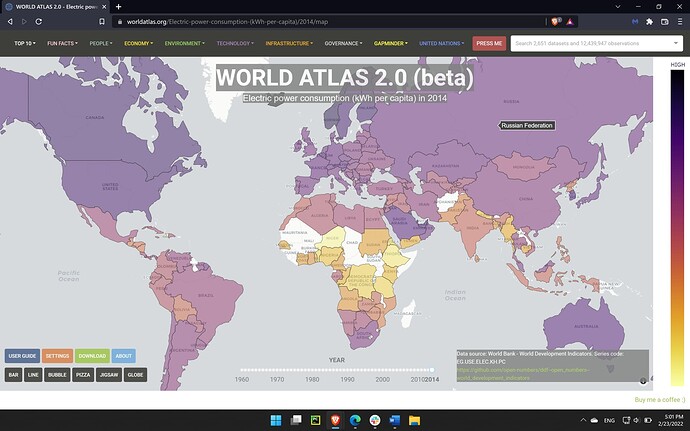Open Slack from the taskbar
690x431 pixels.
[x=375, y=420]
